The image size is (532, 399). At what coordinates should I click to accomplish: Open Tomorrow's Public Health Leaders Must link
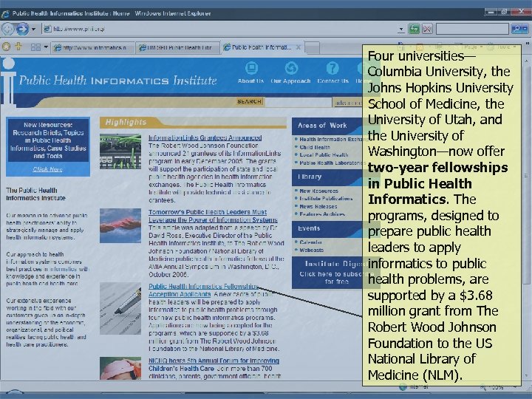pos(213,216)
